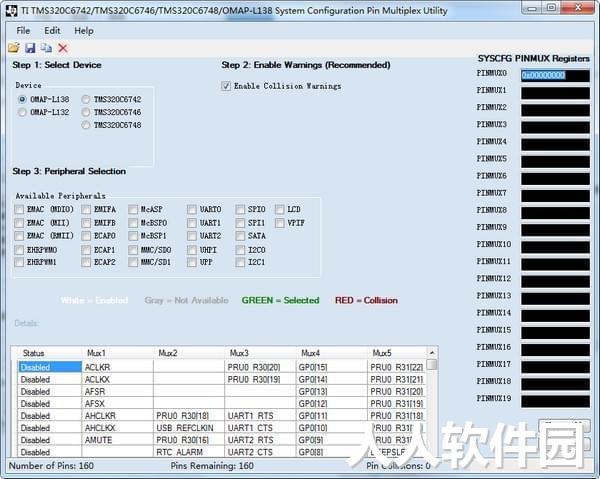Check the UART2 peripheral
Image resolution: width=600 pixels, height=479 pixels.
click(x=192, y=236)
